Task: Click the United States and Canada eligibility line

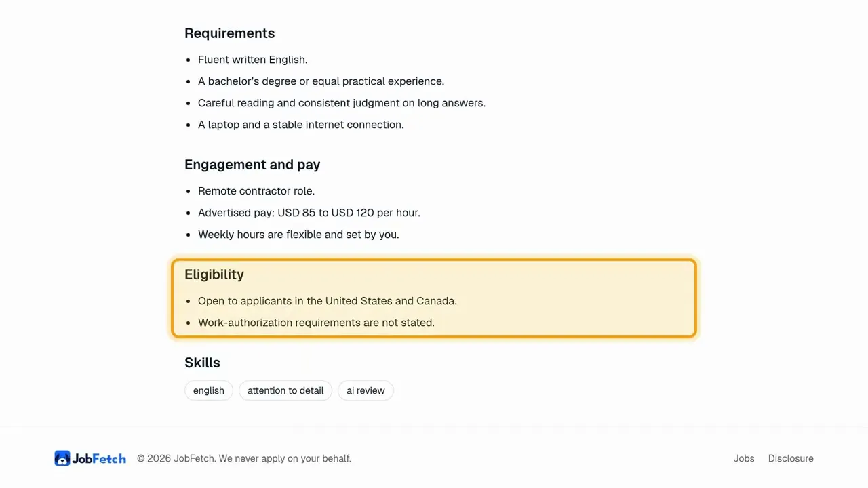Action: (328, 301)
